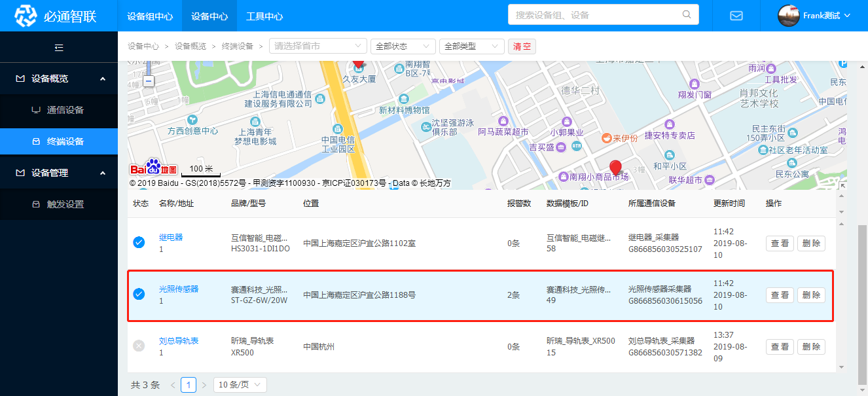868x396 pixels.
Task: Open the 请选择省市 province dropdown
Action: pyautogui.click(x=318, y=46)
